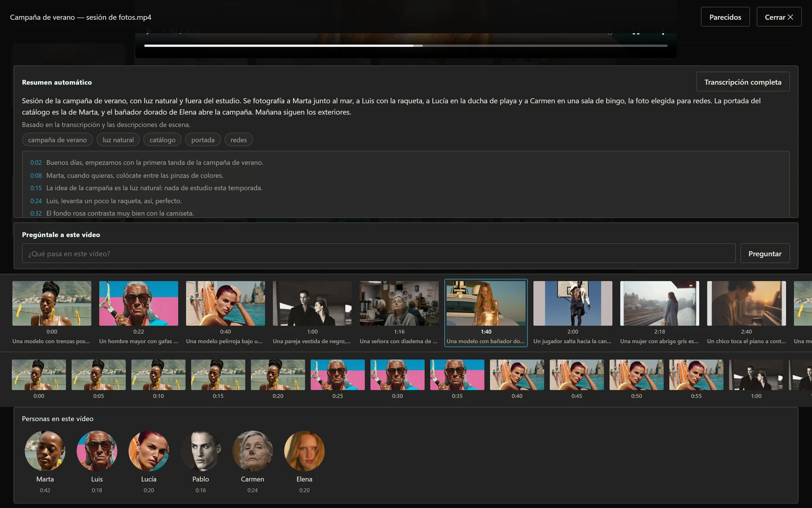Viewport: 812px width, 508px height.
Task: Select the 'catálogo' tag chip
Action: coord(162,140)
